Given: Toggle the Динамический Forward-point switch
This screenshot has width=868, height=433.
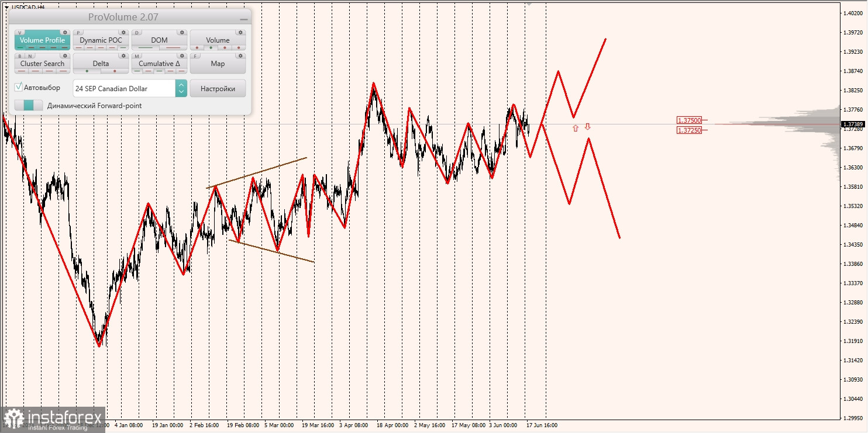Looking at the screenshot, I should pos(29,105).
